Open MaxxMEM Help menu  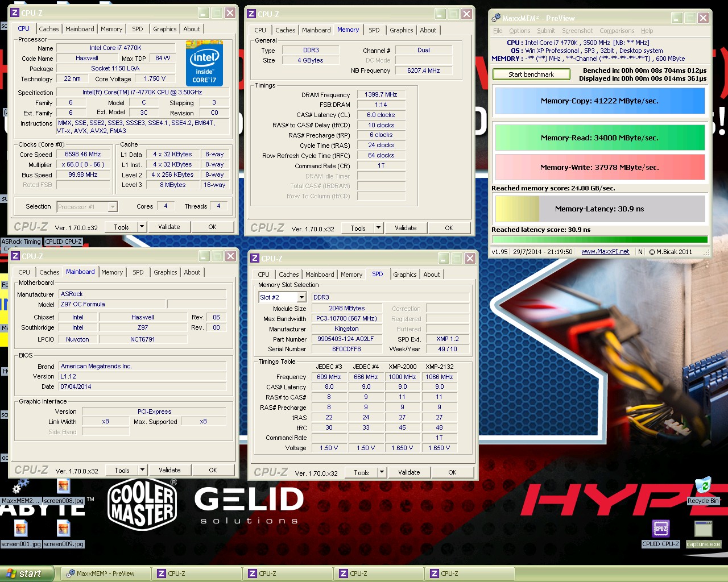pyautogui.click(x=647, y=31)
